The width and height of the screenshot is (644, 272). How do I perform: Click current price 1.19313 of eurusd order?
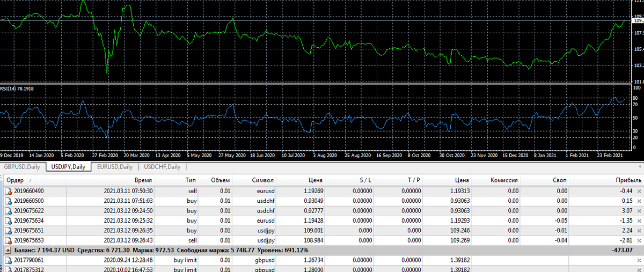click(459, 191)
